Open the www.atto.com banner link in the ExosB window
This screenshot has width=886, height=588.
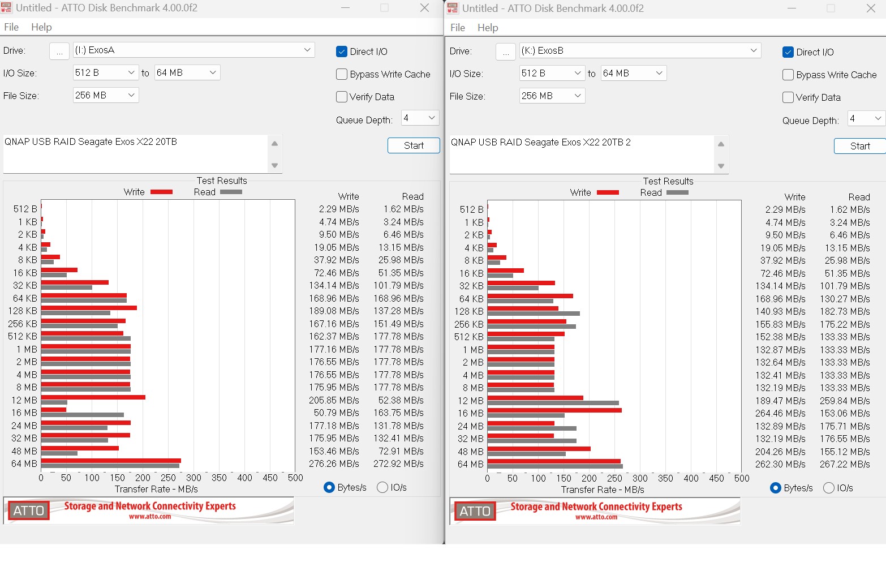596,517
